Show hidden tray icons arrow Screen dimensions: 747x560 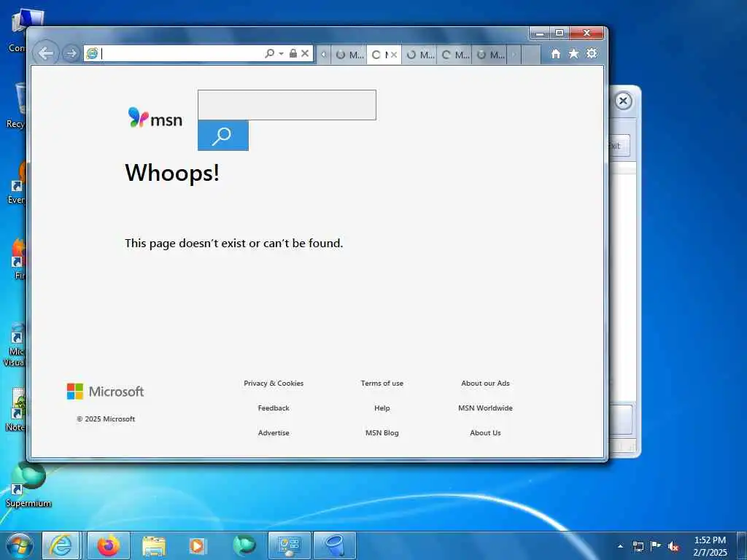(x=620, y=546)
